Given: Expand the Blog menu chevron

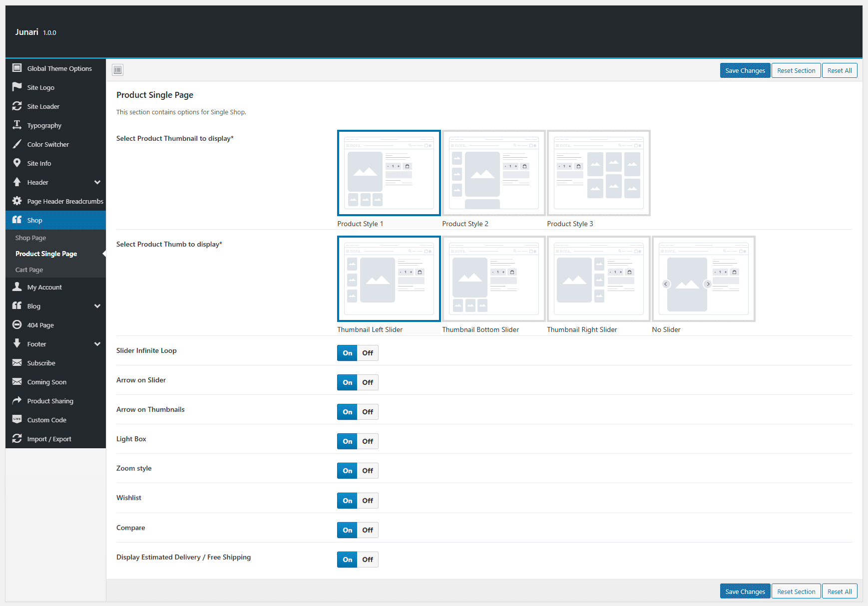Looking at the screenshot, I should tap(97, 306).
